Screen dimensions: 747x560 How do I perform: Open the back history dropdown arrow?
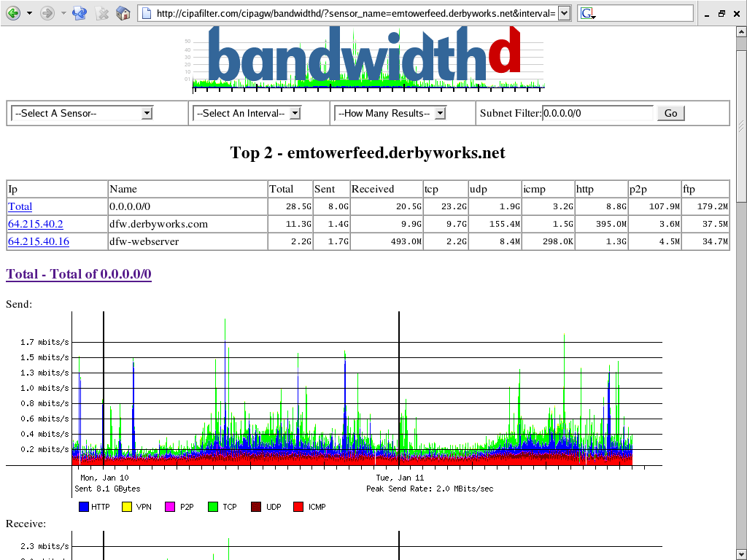click(x=29, y=13)
